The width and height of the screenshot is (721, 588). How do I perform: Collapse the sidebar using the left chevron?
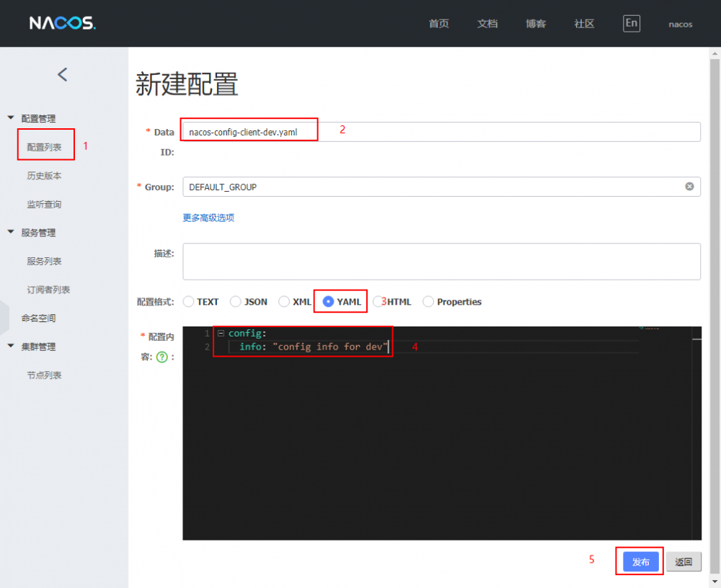point(63,74)
